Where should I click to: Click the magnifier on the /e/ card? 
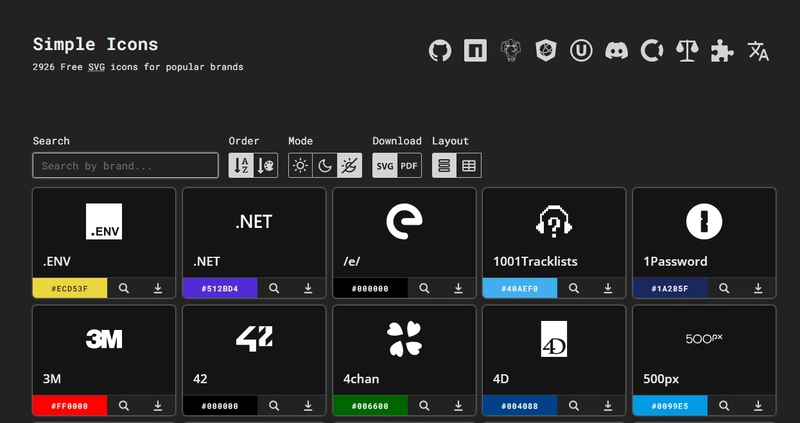(424, 288)
